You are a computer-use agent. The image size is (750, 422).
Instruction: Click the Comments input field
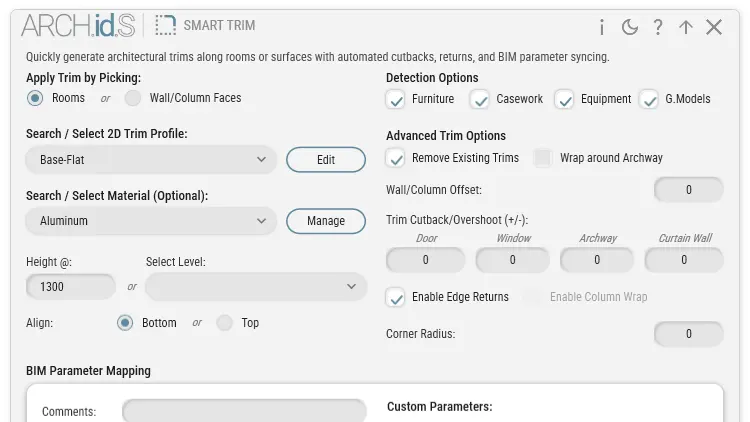244,411
